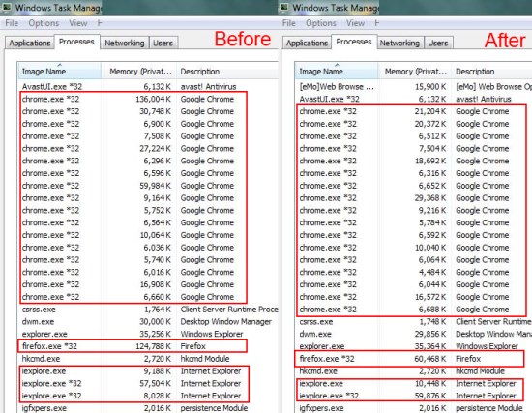Select chrome.exe using 16,908 K in Before window
The image size is (532, 413).
pyautogui.click(x=148, y=284)
